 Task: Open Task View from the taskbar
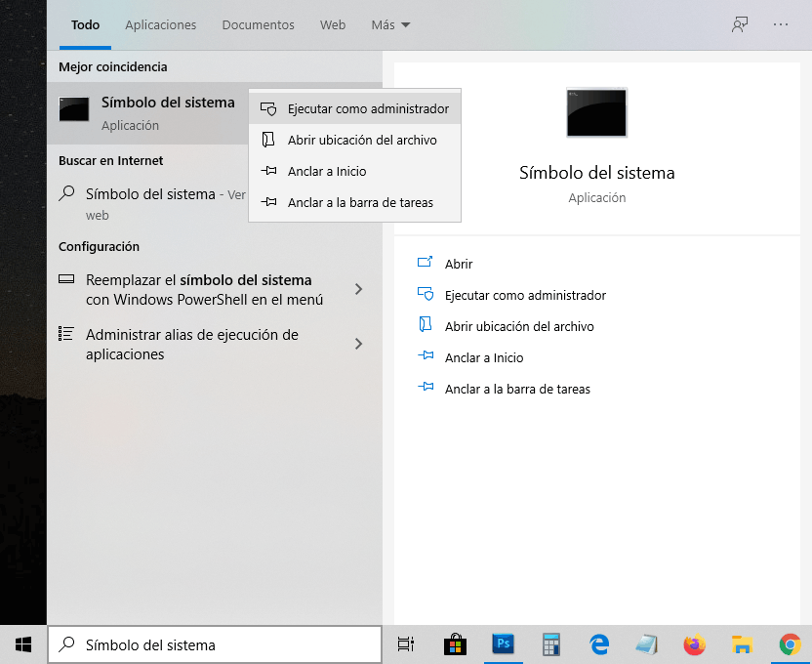coord(405,644)
